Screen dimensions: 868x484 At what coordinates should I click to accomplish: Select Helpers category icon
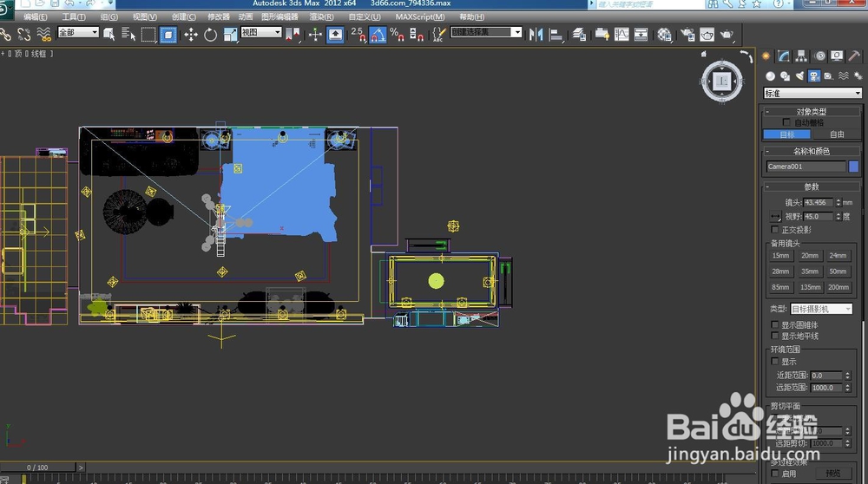pos(828,75)
